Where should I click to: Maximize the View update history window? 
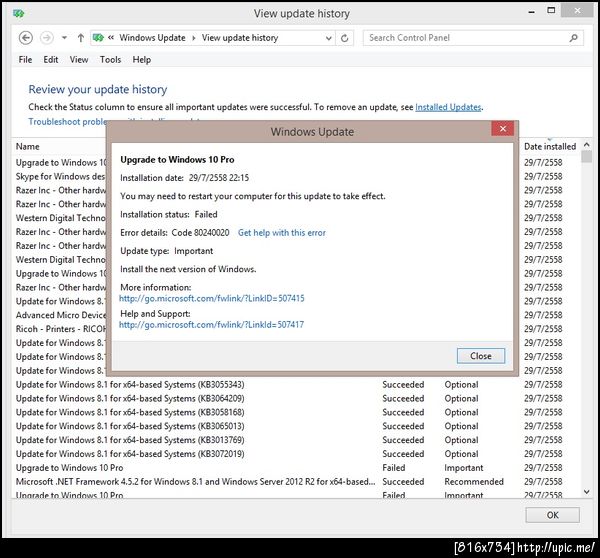tap(551, 11)
